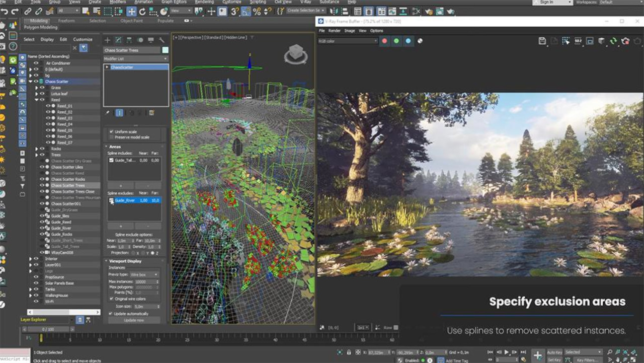This screenshot has height=363, width=644.
Task: Switch to the Freeform ribbon tab
Action: tap(66, 21)
